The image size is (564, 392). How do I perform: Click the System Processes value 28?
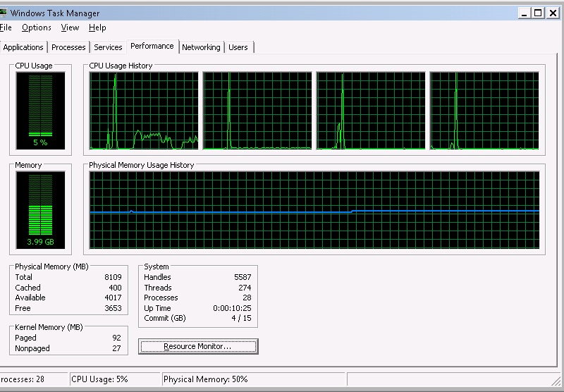tap(247, 298)
